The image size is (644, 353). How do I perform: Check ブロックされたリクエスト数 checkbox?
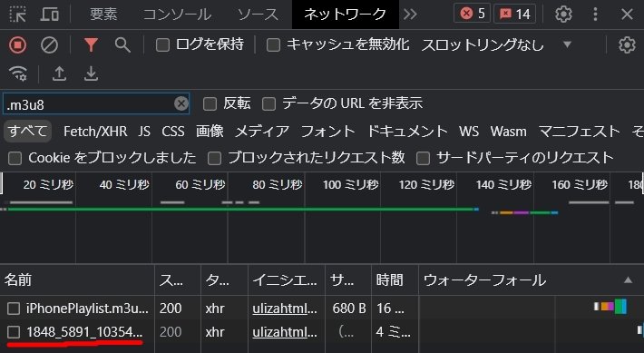click(x=214, y=158)
